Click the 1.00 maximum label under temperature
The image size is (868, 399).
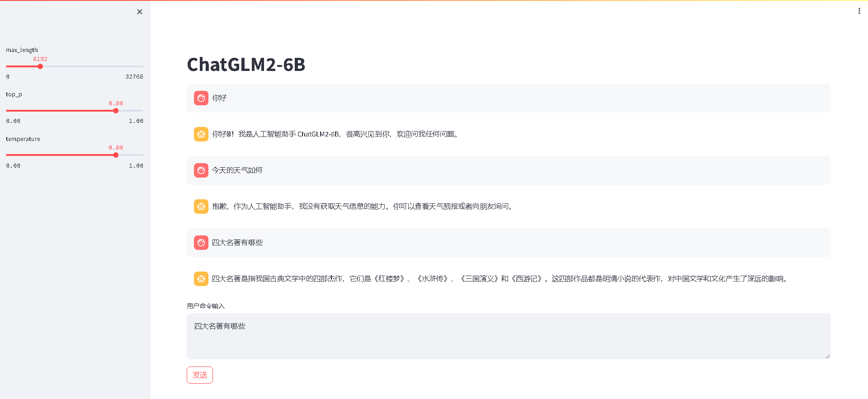tap(136, 166)
